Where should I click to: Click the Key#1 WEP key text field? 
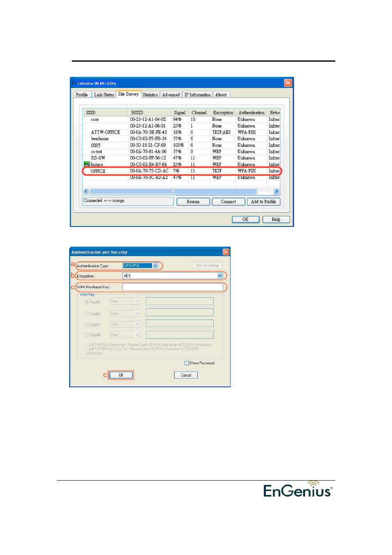coord(180,301)
